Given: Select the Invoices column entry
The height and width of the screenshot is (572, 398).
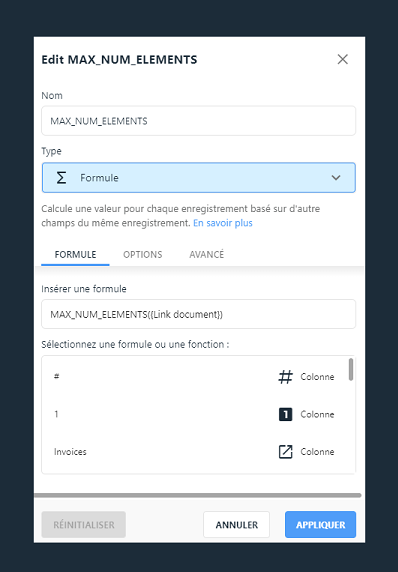Looking at the screenshot, I should [x=195, y=452].
